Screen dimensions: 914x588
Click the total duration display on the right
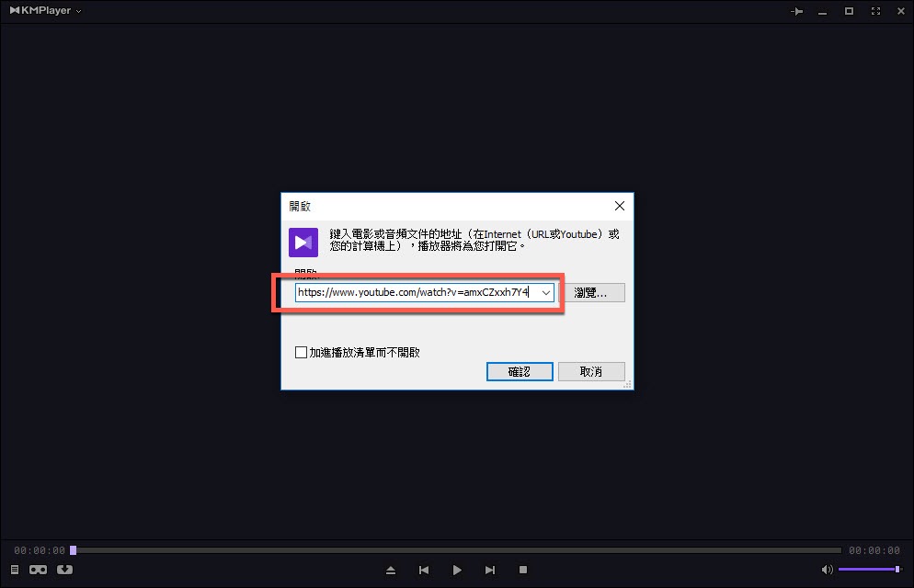click(874, 550)
